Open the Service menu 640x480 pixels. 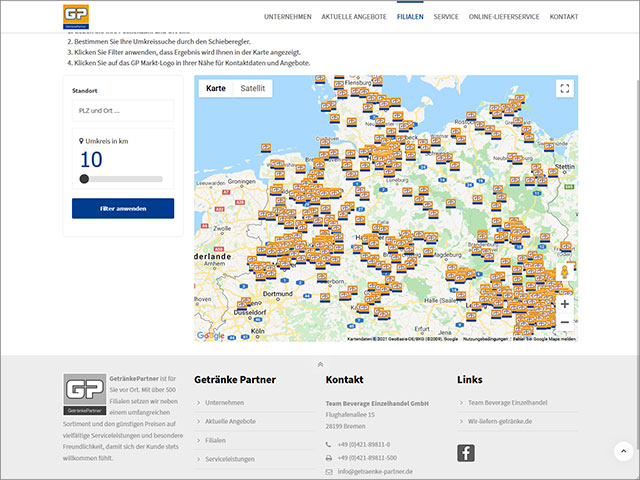(x=446, y=17)
